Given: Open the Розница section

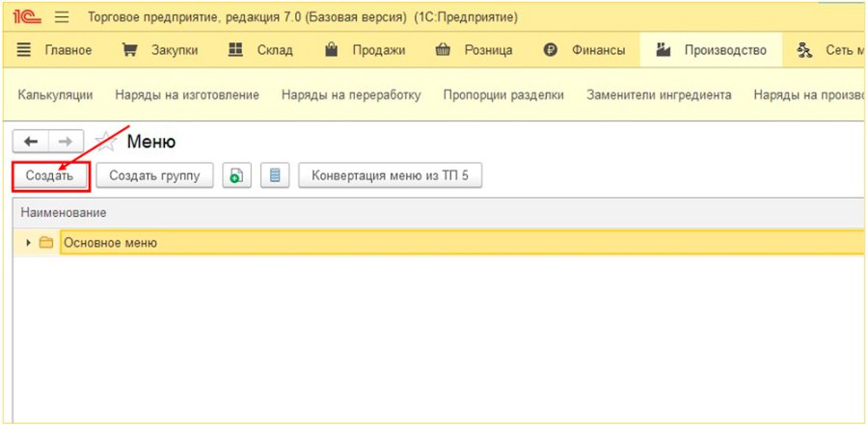Looking at the screenshot, I should 474,50.
